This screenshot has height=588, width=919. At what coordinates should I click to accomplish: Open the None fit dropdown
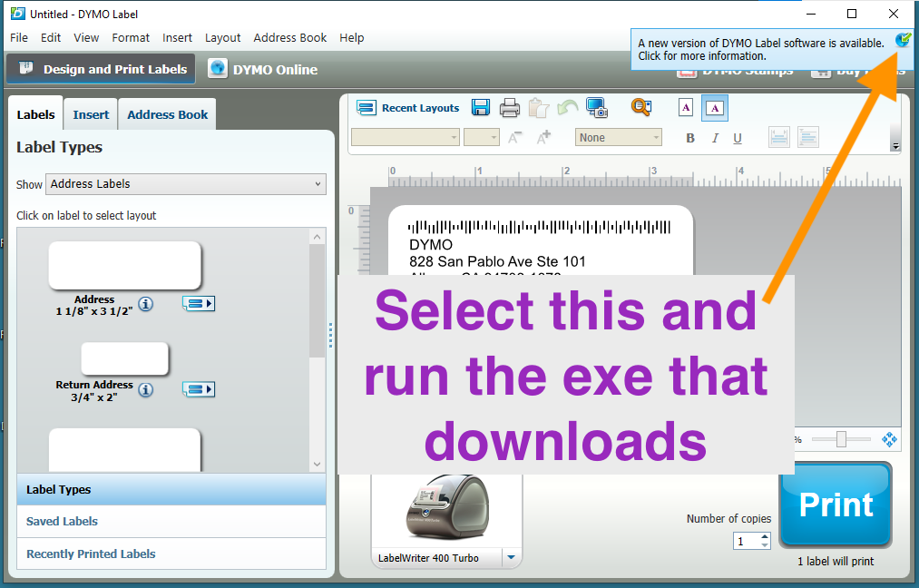[619, 137]
